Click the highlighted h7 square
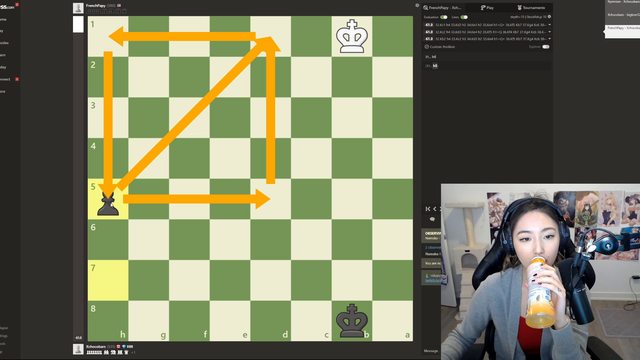Image resolution: width=640 pixels, height=360 pixels. tap(108, 280)
